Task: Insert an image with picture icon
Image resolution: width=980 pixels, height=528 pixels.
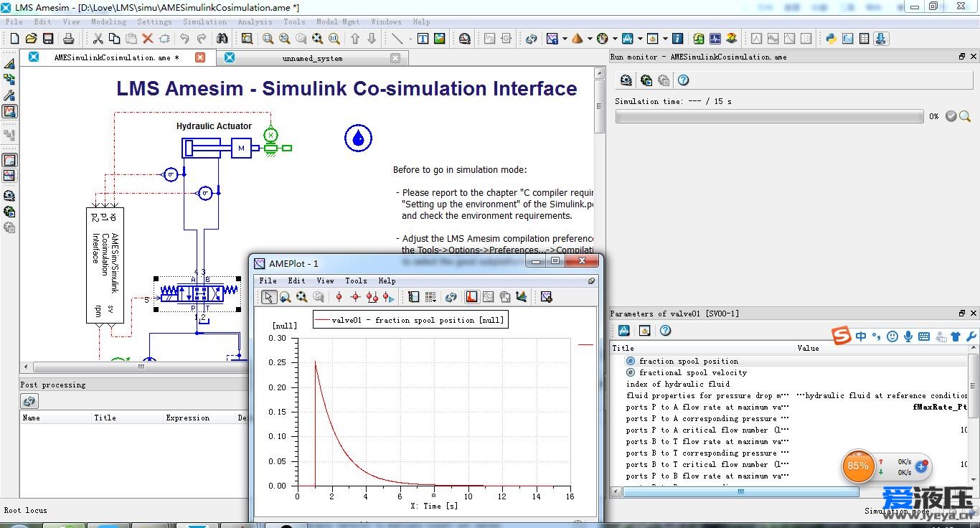Action: coord(439,39)
